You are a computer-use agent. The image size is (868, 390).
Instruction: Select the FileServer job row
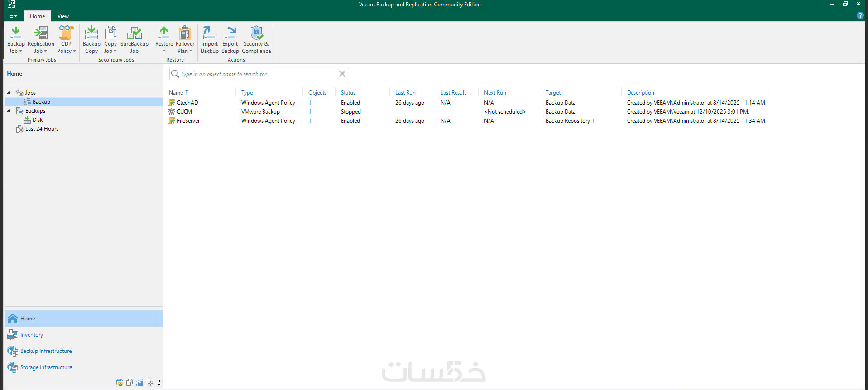(x=468, y=121)
